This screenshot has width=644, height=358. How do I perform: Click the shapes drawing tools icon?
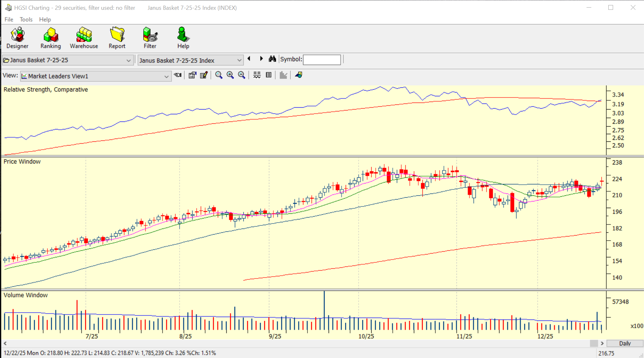click(299, 75)
